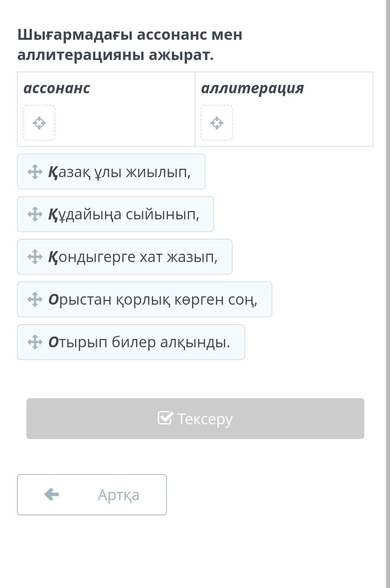The width and height of the screenshot is (390, 588).
Task: Select the line Құдайыңа сыйынып
Action: 116,214
